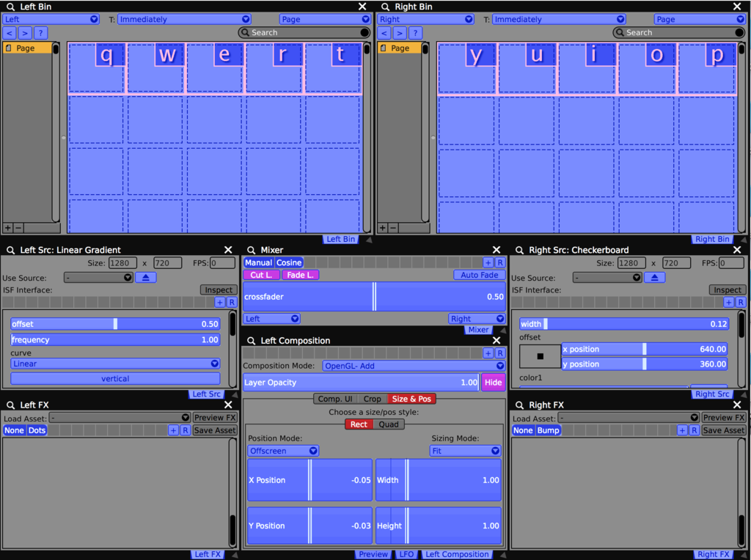751x560 pixels.
Task: Select the LFO tab at the bottom
Action: click(x=407, y=554)
